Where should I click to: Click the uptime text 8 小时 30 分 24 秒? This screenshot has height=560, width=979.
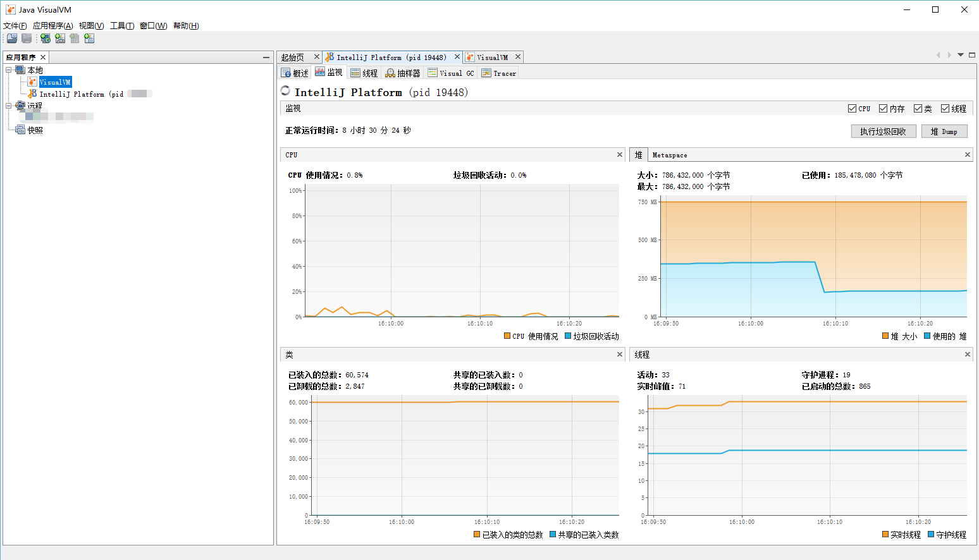point(376,131)
